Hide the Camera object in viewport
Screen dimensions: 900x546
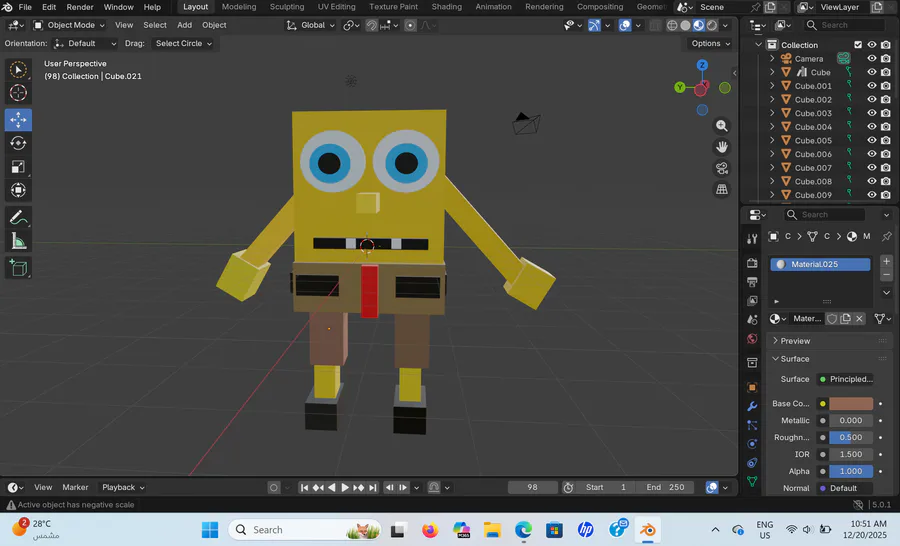click(871, 59)
